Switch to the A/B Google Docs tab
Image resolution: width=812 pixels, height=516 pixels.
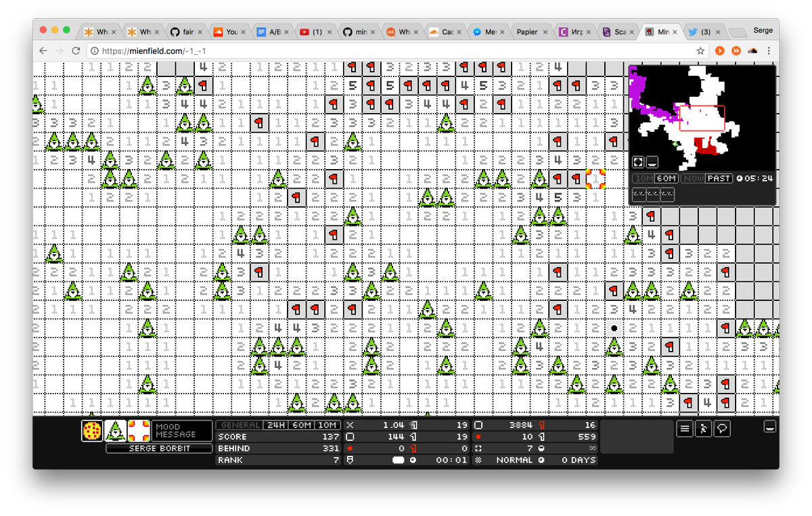coord(273,32)
